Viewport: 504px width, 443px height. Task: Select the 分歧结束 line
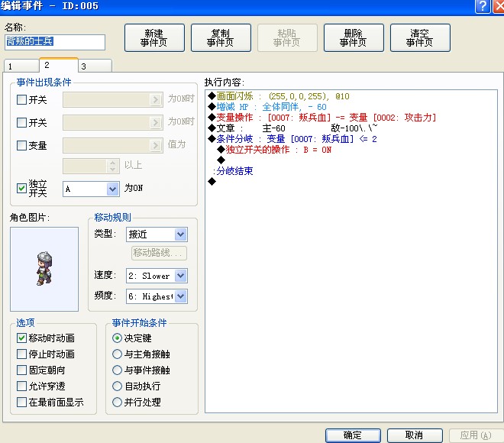(233, 170)
